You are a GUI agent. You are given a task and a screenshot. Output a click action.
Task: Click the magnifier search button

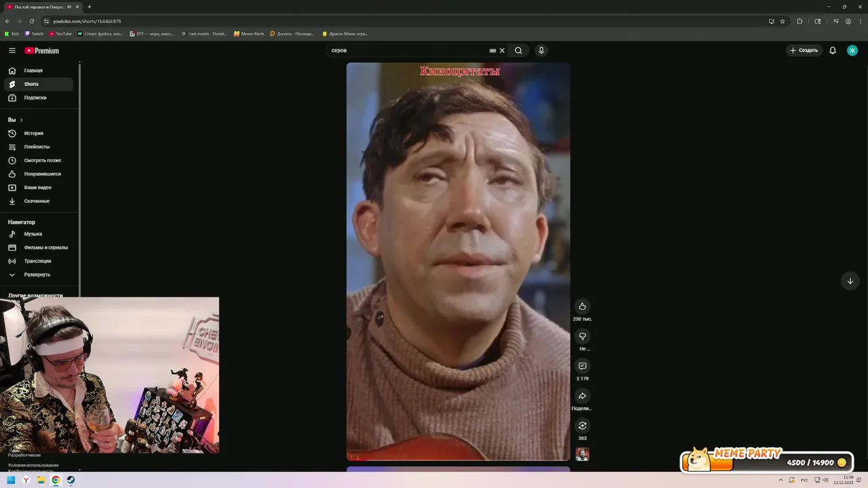coord(519,50)
